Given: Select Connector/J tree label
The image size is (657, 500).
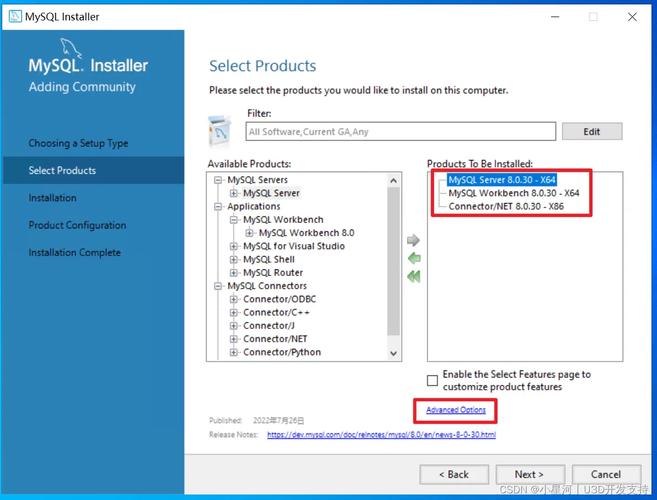Looking at the screenshot, I should [269, 326].
